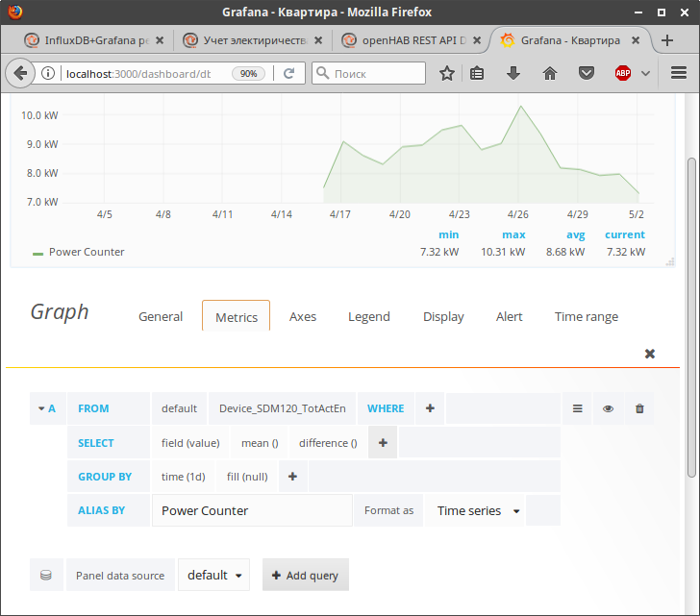Open site information icon in address bar

(x=48, y=73)
